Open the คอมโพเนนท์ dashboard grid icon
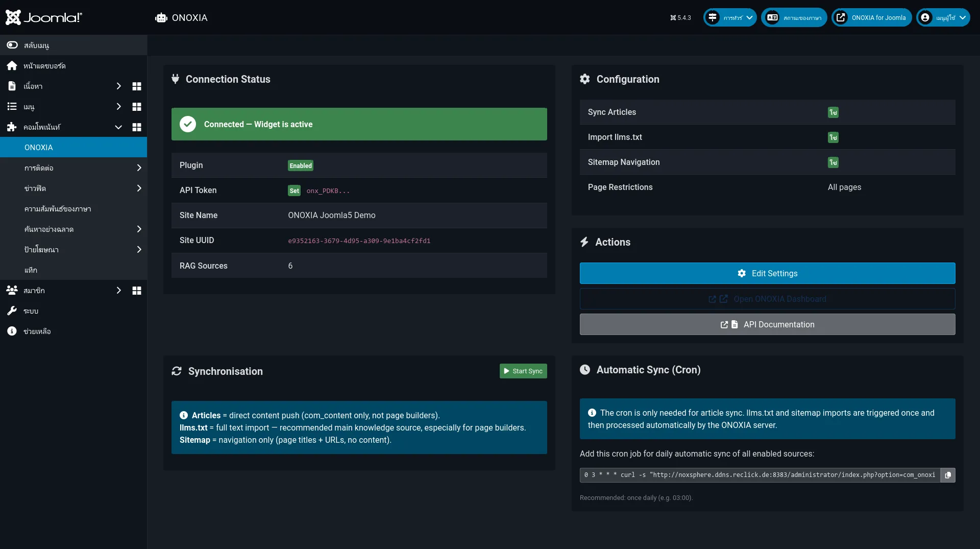 pos(137,127)
